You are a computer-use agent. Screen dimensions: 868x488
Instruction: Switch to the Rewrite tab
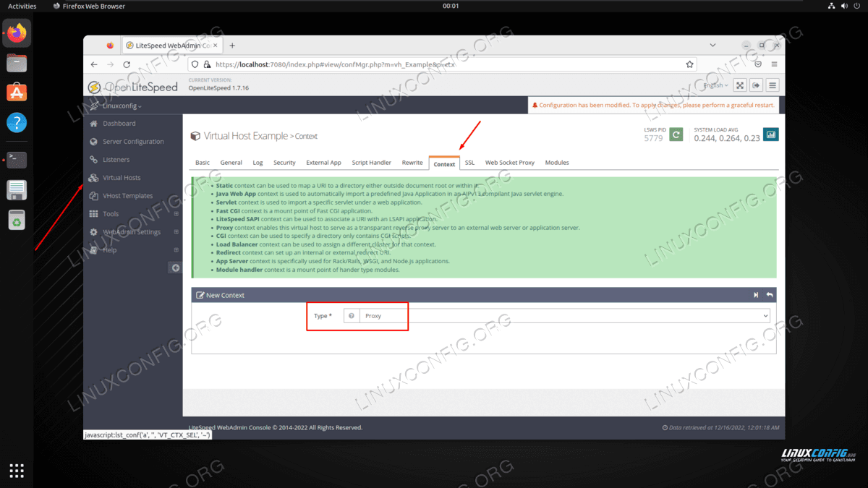click(412, 163)
